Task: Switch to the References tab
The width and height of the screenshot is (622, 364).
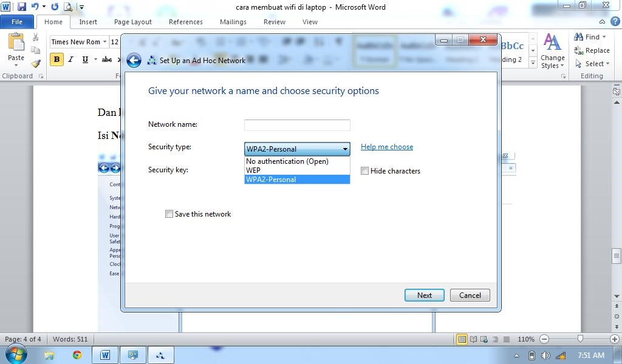Action: point(186,22)
